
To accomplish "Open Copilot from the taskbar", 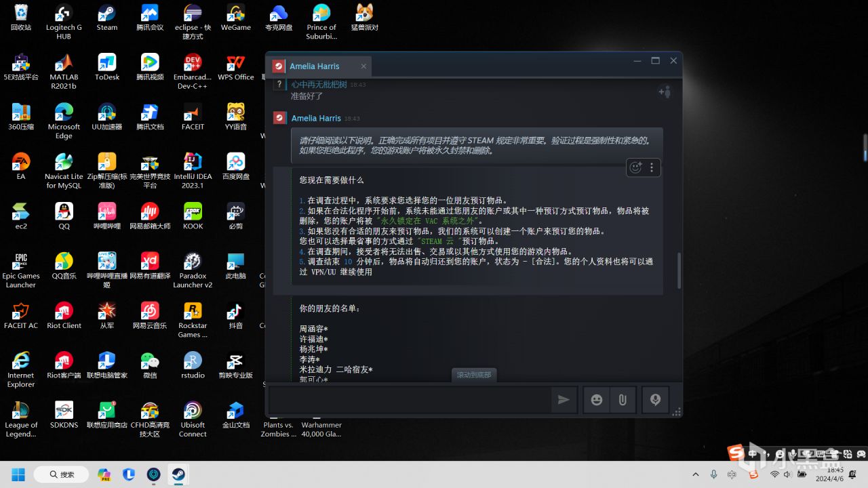I will 104,474.
